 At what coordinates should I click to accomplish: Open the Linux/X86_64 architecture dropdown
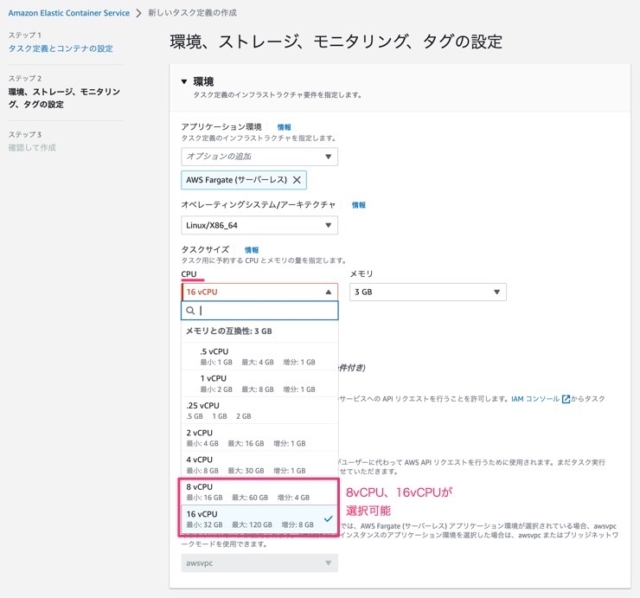point(259,225)
